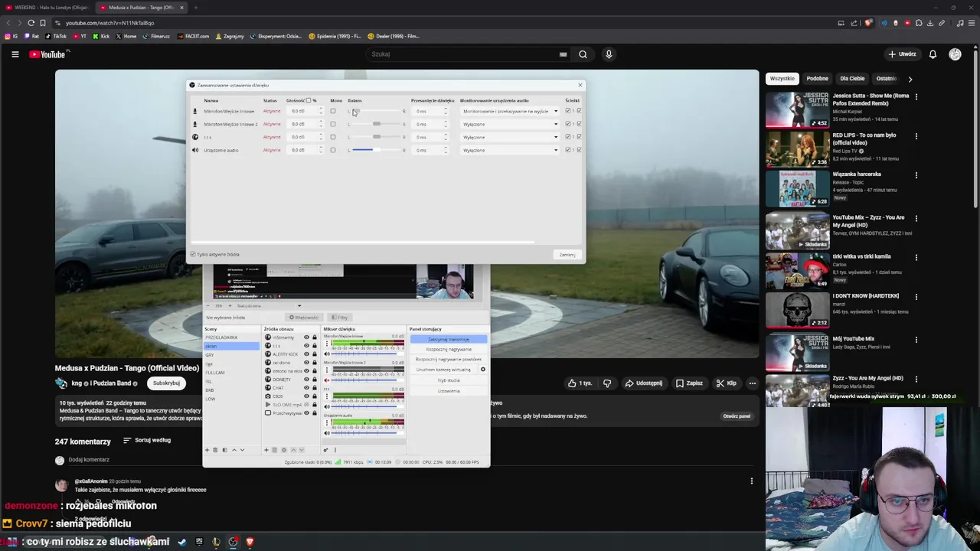This screenshot has height=551, width=980.
Task: Zoom out OBS preview with minus button
Action: pyautogui.click(x=208, y=305)
